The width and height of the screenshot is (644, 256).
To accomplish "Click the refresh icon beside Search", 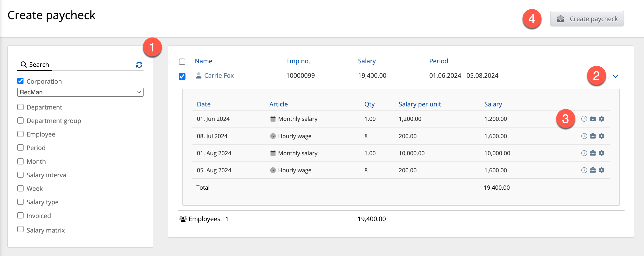I will click(139, 65).
